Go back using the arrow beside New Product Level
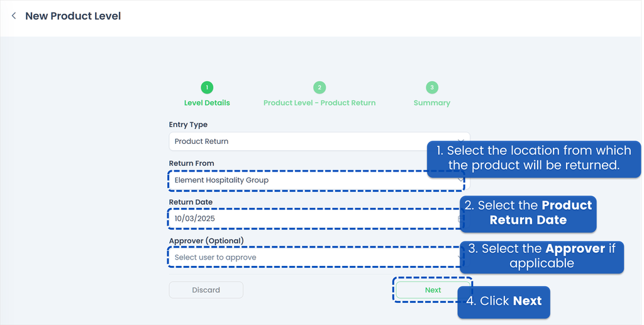The width and height of the screenshot is (644, 325). point(14,16)
